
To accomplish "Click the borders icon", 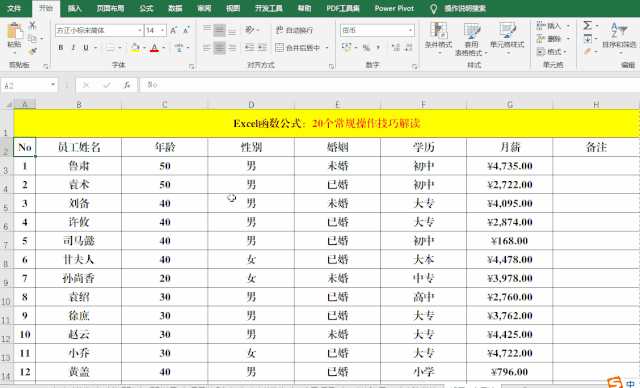I will point(110,48).
